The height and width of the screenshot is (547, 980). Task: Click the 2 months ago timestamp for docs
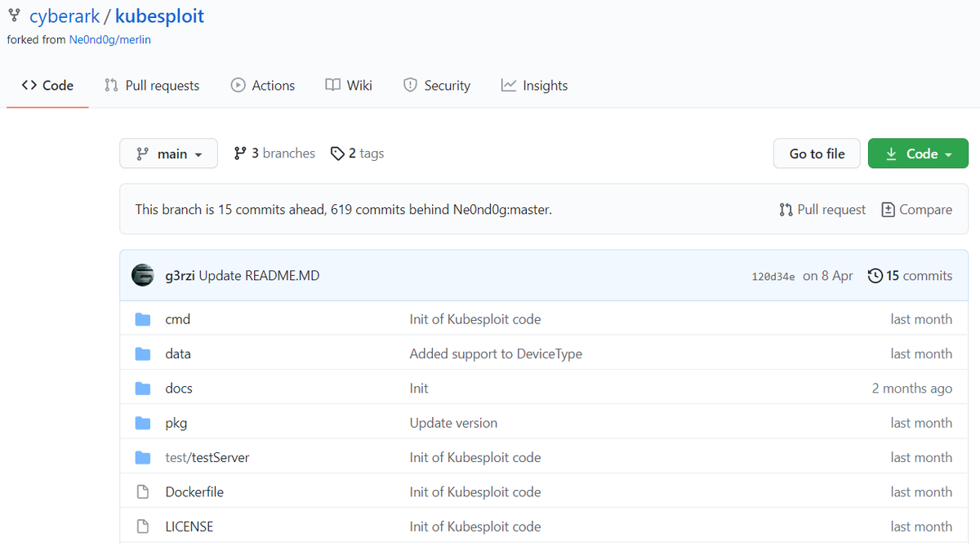click(912, 389)
